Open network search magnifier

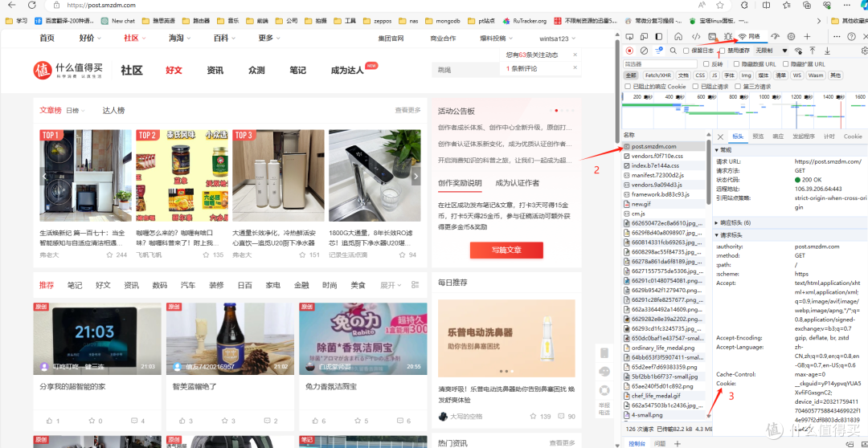tap(674, 51)
